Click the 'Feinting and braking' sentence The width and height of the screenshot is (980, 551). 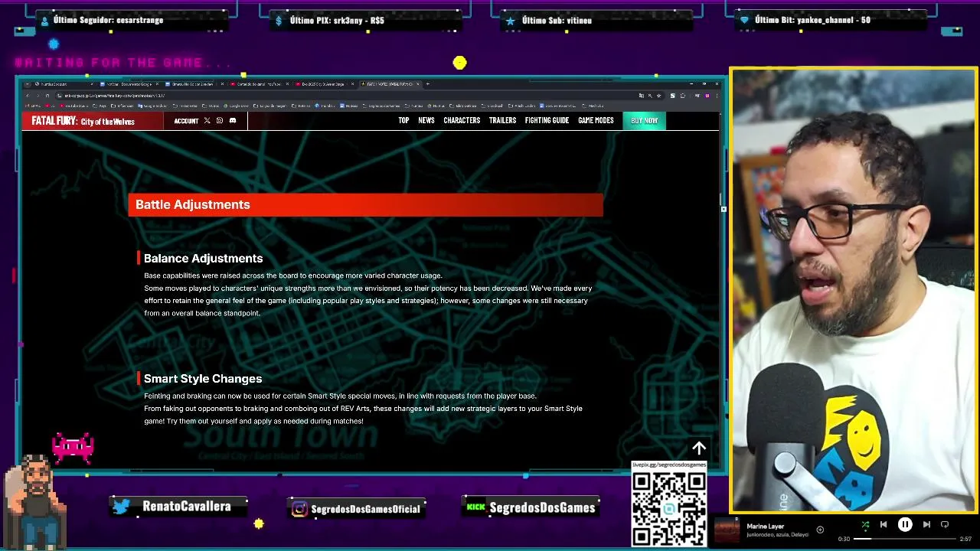[340, 396]
